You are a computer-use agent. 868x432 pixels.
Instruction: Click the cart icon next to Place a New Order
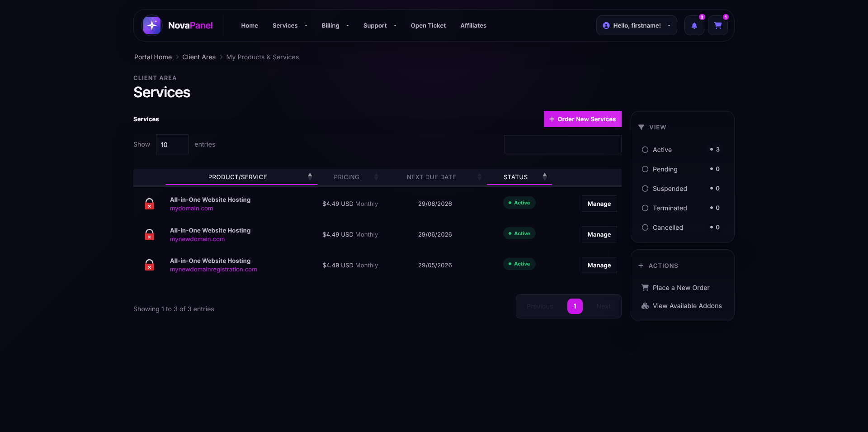tap(645, 288)
